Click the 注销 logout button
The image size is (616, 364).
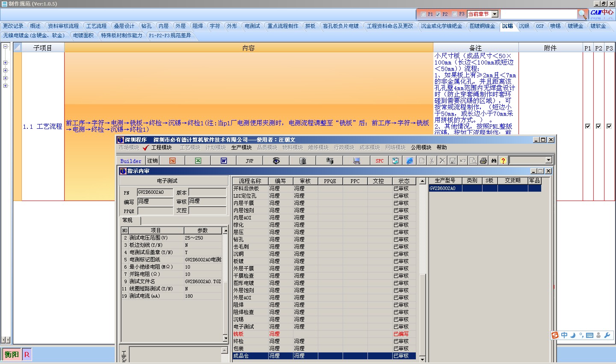[152, 161]
